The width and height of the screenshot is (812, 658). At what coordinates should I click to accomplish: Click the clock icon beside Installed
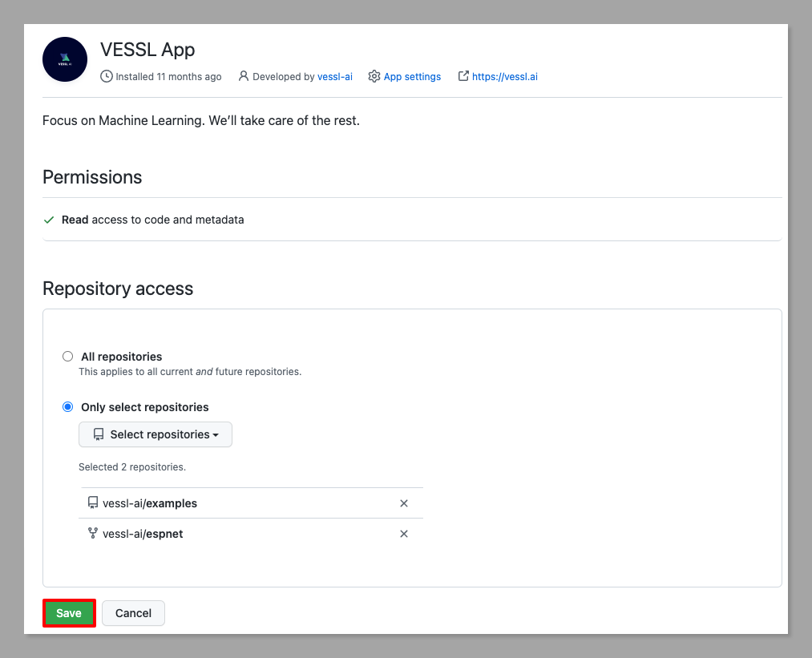[107, 77]
